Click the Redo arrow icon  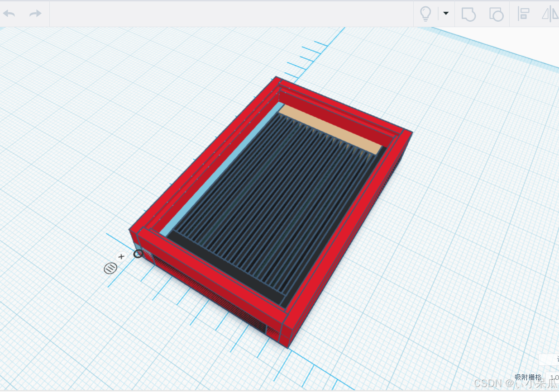[35, 14]
